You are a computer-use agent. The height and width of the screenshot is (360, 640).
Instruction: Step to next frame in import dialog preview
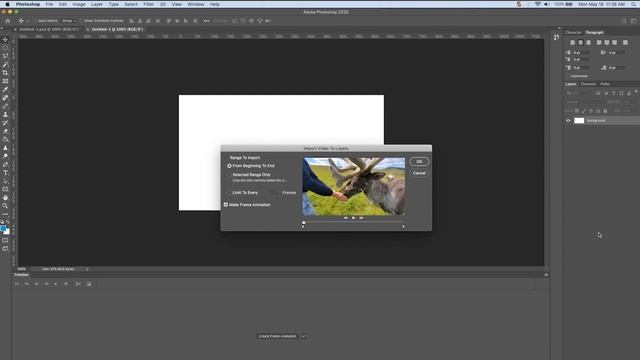(x=361, y=218)
